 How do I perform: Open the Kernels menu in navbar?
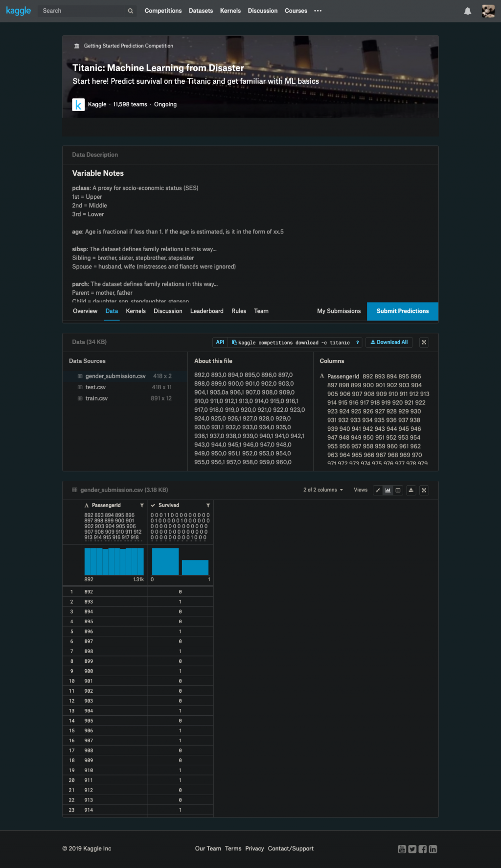230,11
